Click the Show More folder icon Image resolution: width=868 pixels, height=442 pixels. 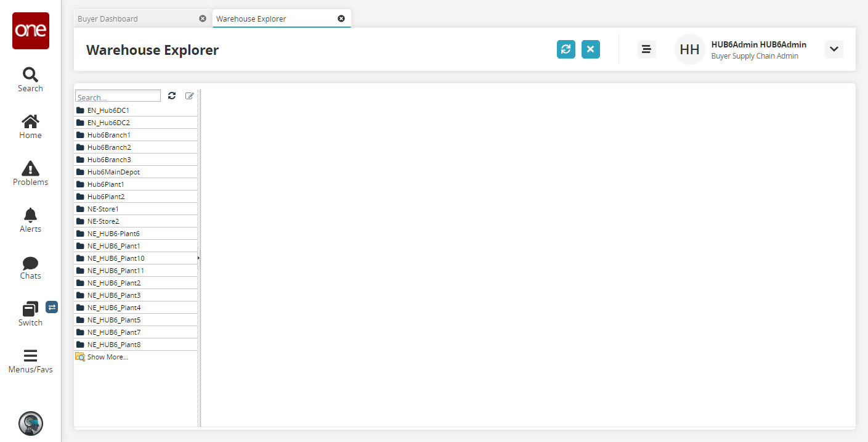click(x=80, y=357)
